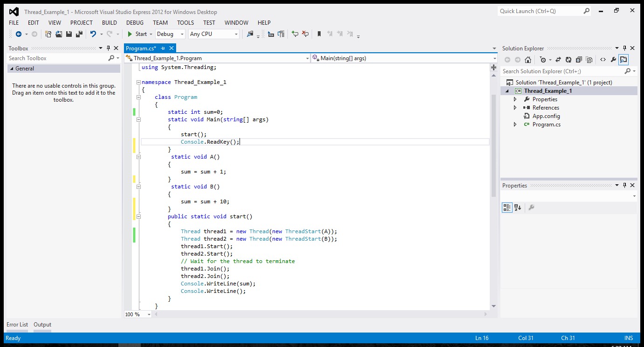Screen dimensions: 644x347
Task: Open the Output tab
Action: 42,325
